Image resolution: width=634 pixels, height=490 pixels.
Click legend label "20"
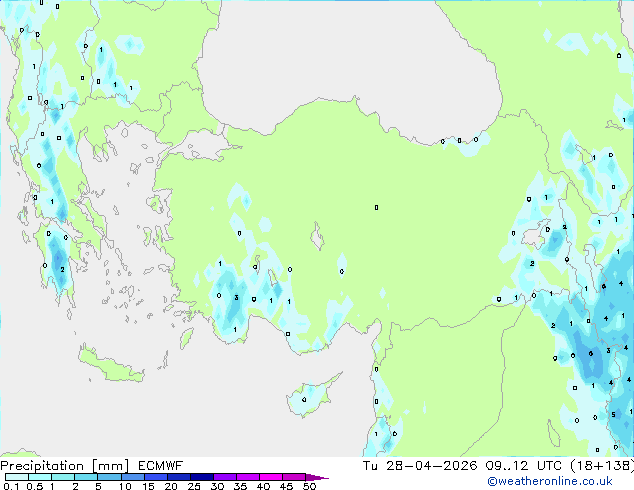171,486
